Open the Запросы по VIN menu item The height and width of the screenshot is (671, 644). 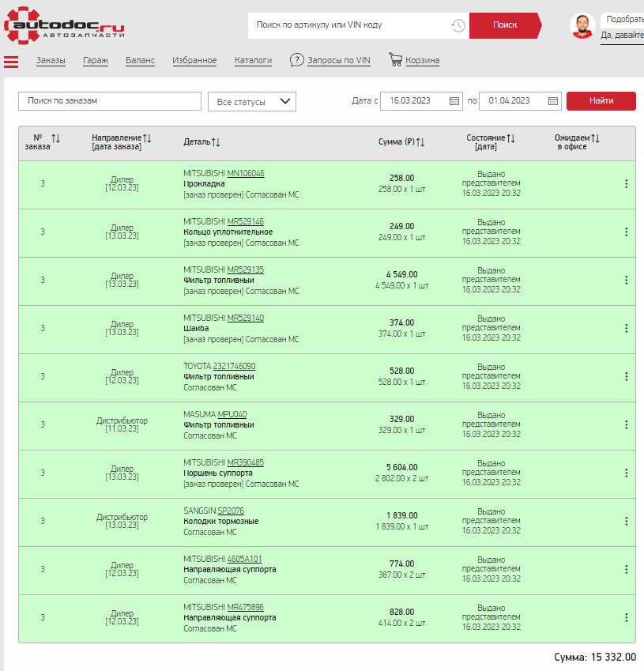[339, 60]
